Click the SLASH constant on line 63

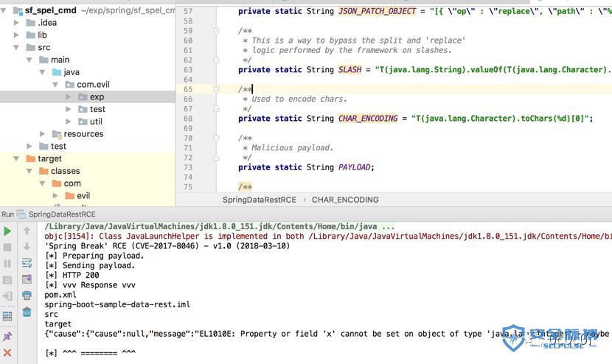350,70
